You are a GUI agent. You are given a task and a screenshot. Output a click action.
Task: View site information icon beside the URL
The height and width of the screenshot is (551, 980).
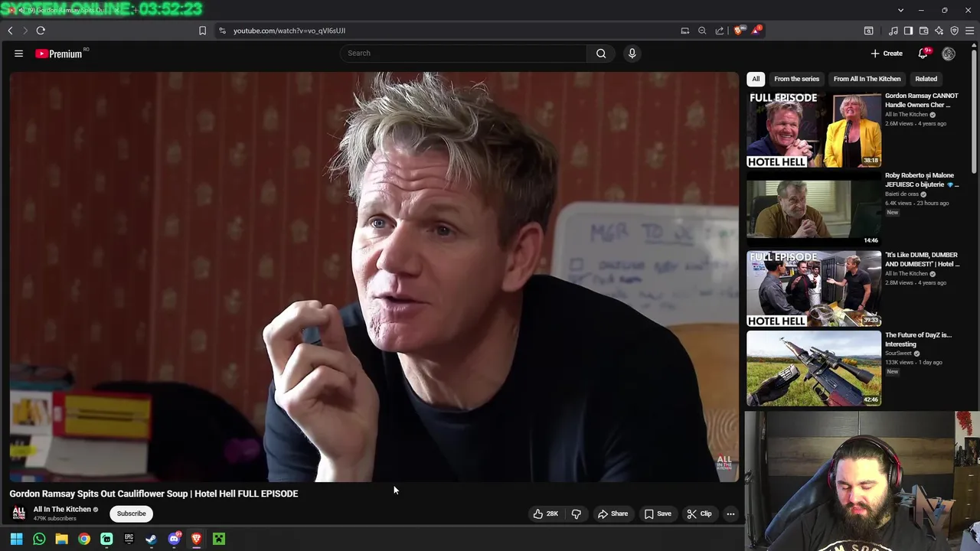[x=222, y=31]
